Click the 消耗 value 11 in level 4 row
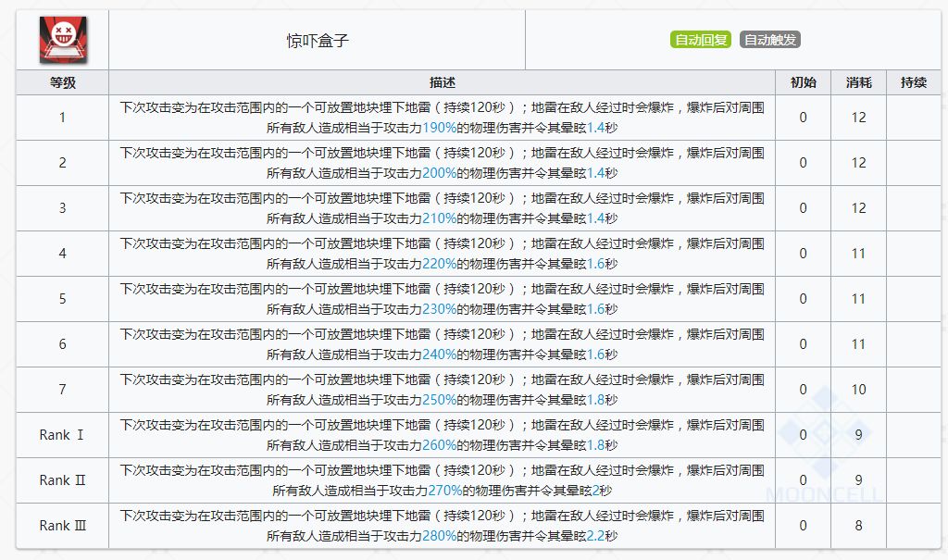The height and width of the screenshot is (560, 948). click(x=858, y=254)
